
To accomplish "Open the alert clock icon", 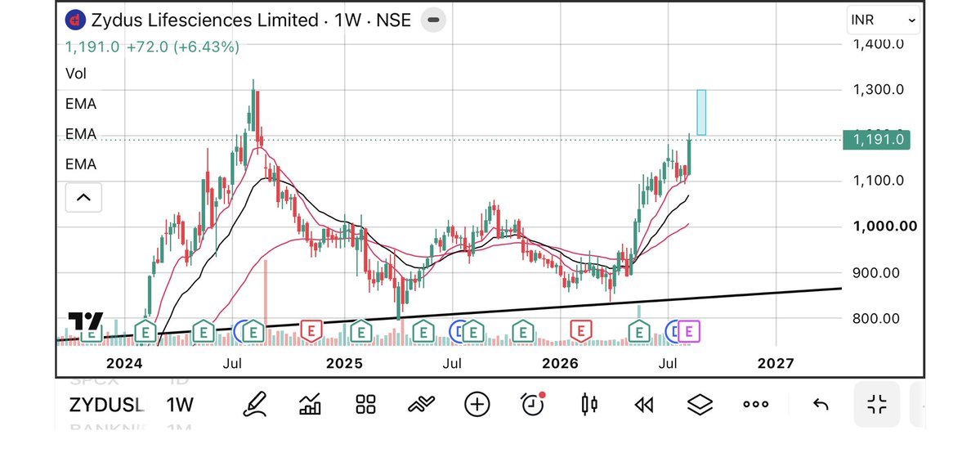I will click(x=532, y=404).
